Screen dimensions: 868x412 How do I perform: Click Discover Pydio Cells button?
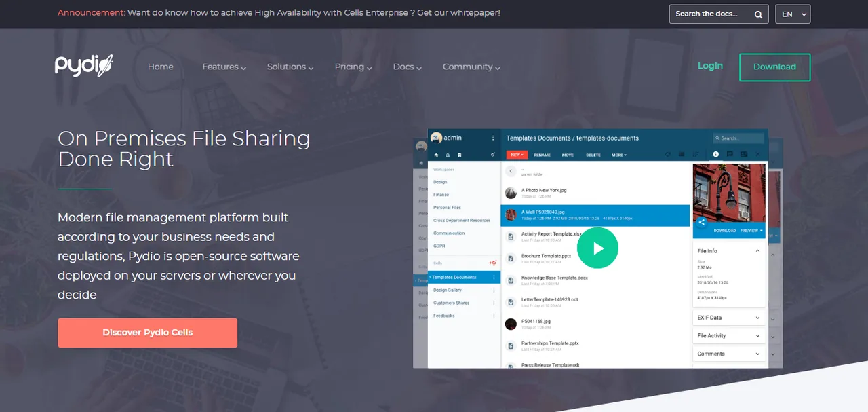click(147, 333)
